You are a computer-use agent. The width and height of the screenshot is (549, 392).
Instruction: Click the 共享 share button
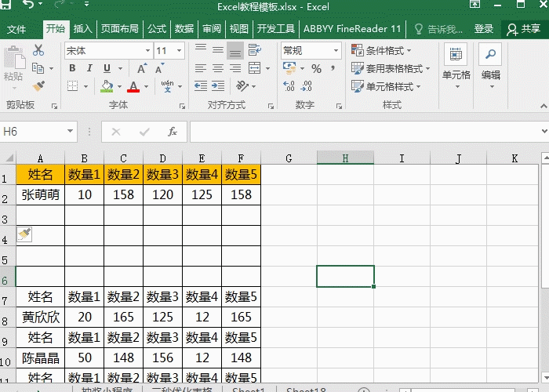click(524, 29)
